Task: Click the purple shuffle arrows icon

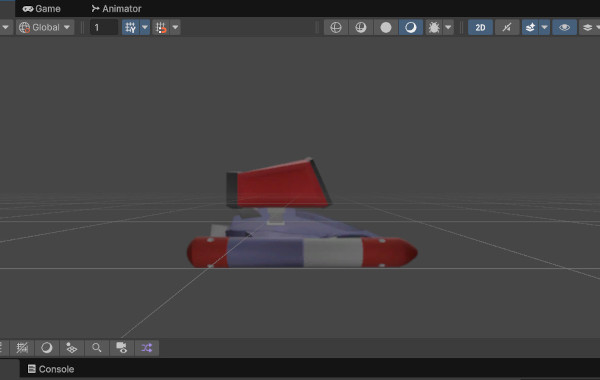Action: 147,348
